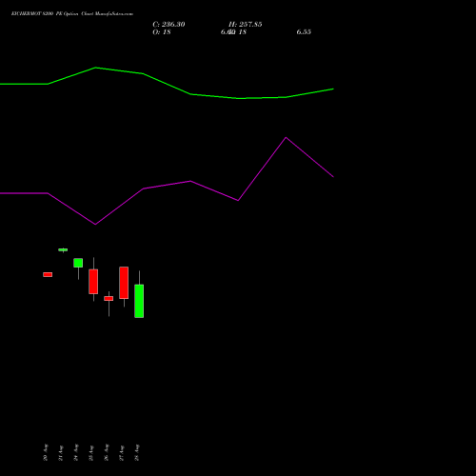
Task: Click the '24 Aug' date axis label
Action: pos(76,452)
